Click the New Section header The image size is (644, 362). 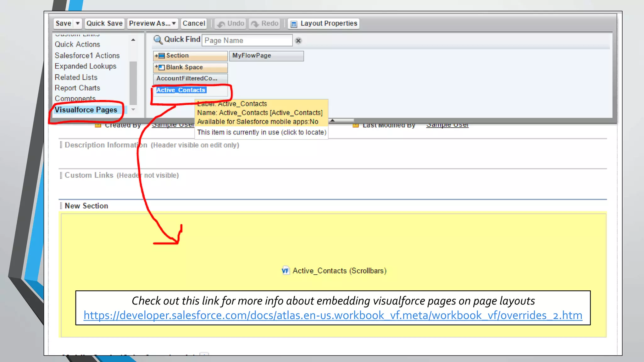(x=86, y=206)
